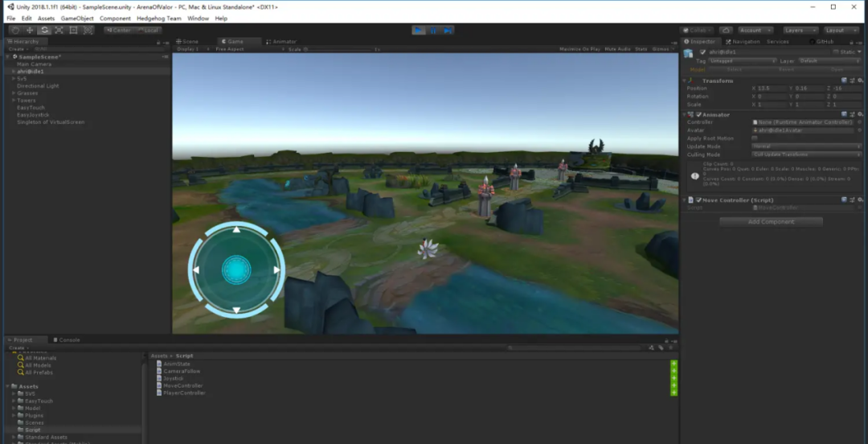This screenshot has height=444, width=868.
Task: Expand the Grasses object in Hierarchy
Action: pos(14,93)
